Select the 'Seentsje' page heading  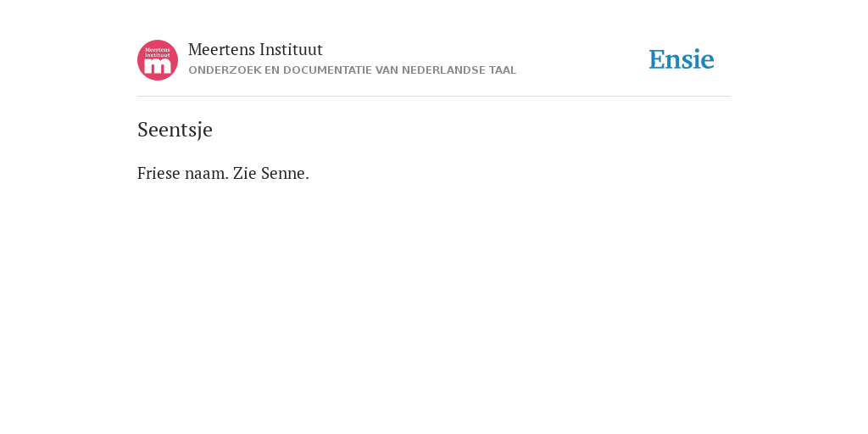click(175, 130)
